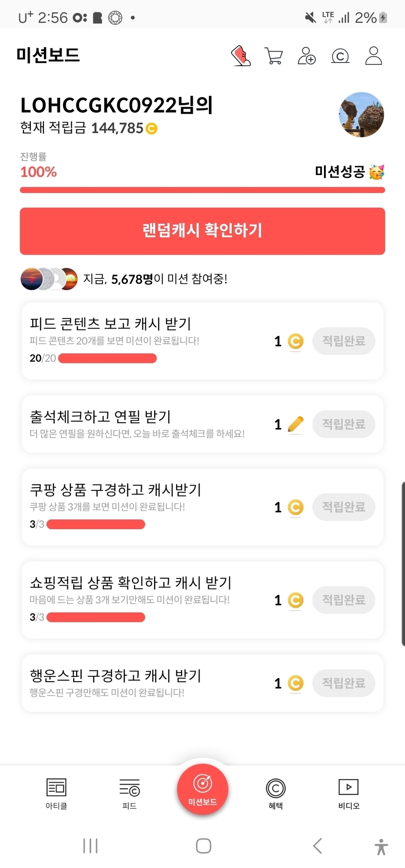Tap the pencil icon in 출석체크 mission

[x=295, y=424]
